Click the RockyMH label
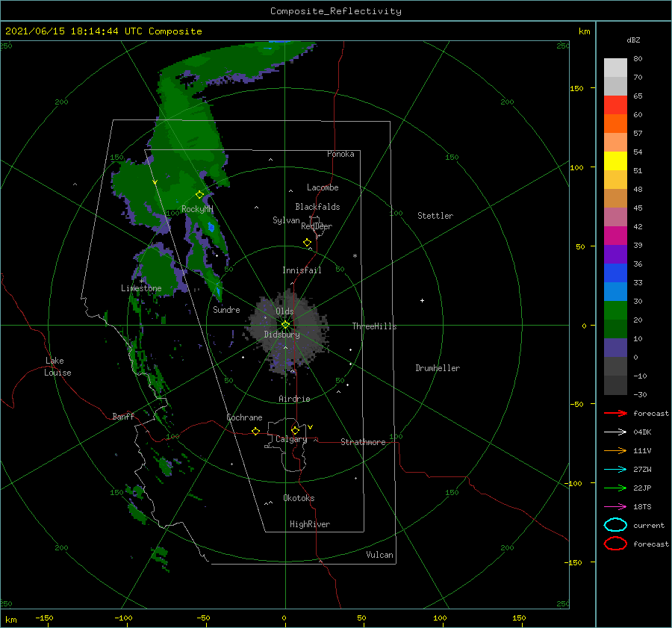The image size is (672, 628). pos(197,209)
